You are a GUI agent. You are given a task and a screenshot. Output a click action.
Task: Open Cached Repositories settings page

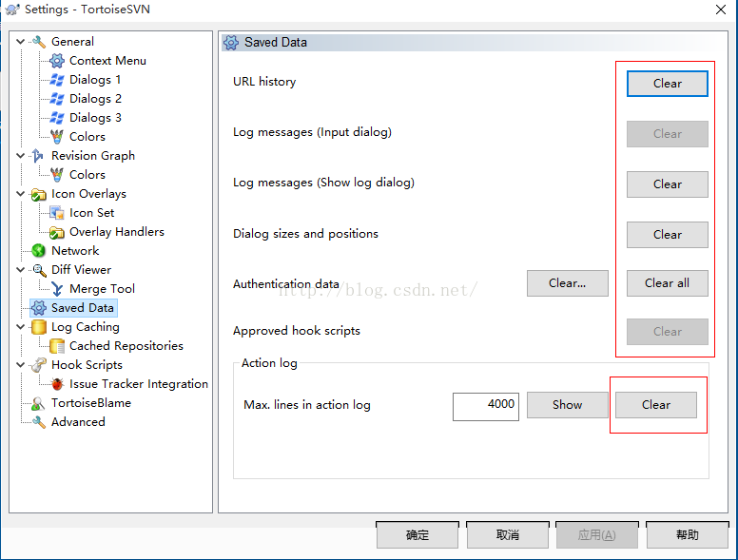point(126,346)
